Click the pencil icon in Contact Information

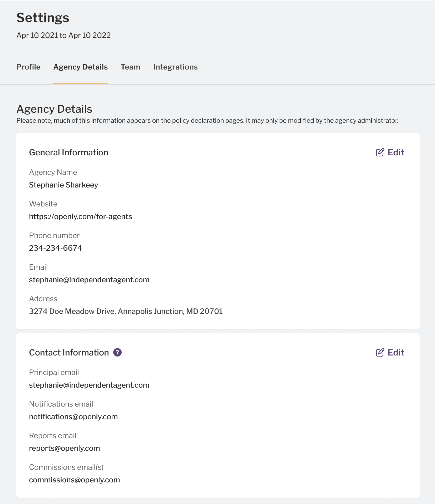(380, 353)
